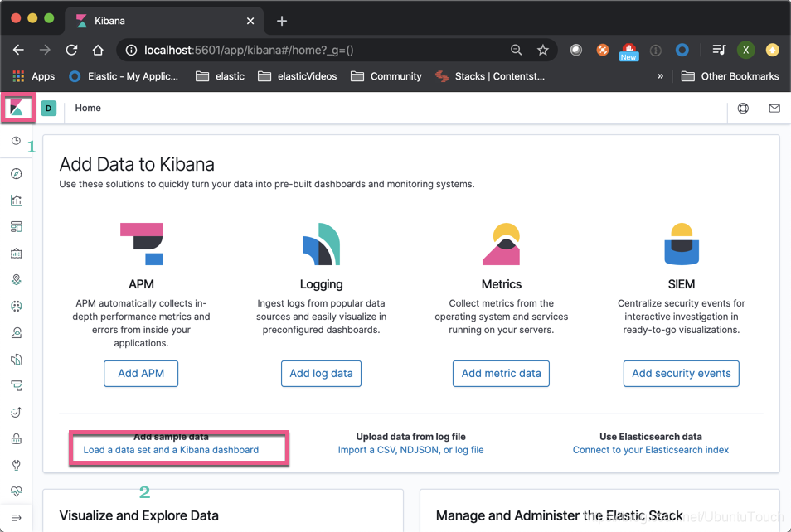791x532 pixels.
Task: Click the Visualize and Explore Data heading
Action: (138, 515)
